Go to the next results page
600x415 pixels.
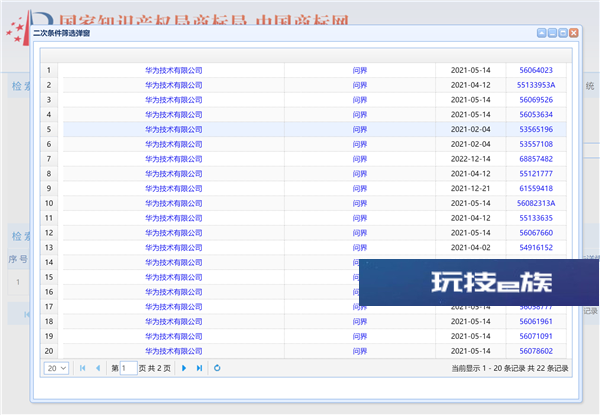184,368
